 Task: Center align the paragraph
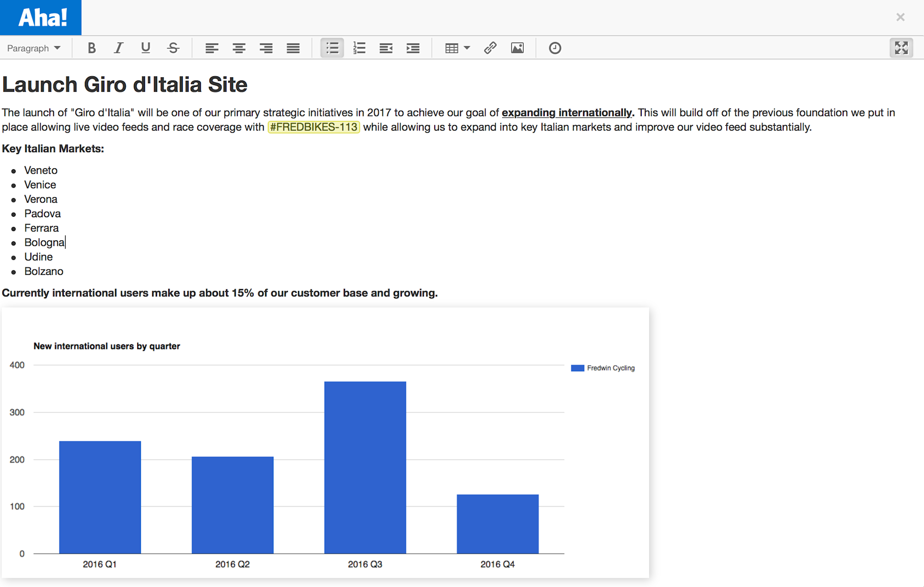(x=239, y=48)
